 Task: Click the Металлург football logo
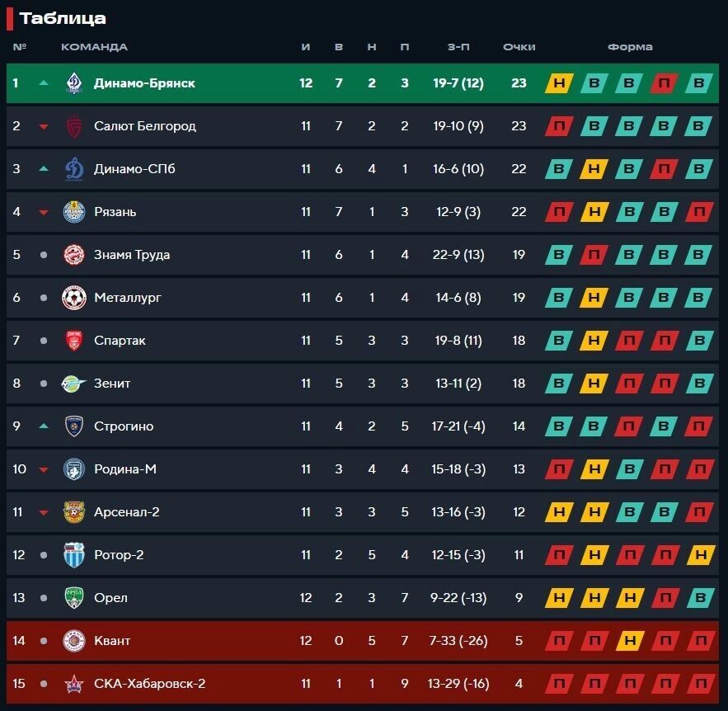(74, 298)
